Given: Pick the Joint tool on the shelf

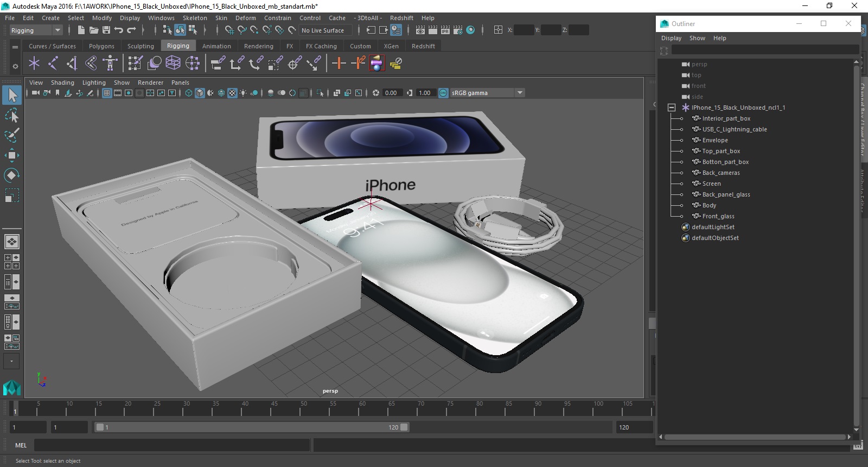Looking at the screenshot, I should [x=53, y=64].
